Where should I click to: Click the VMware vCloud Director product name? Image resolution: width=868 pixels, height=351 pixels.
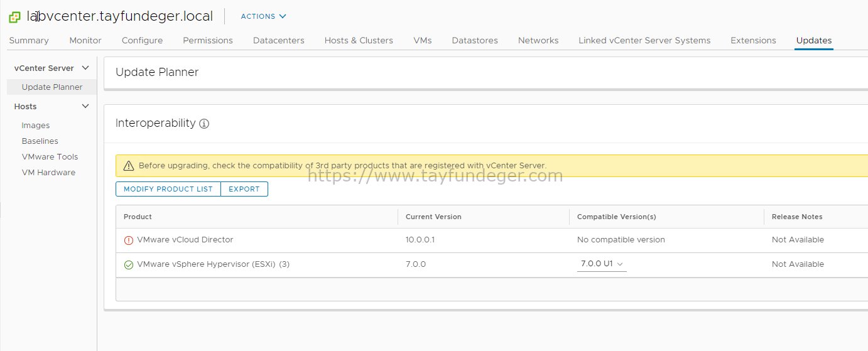coord(185,240)
